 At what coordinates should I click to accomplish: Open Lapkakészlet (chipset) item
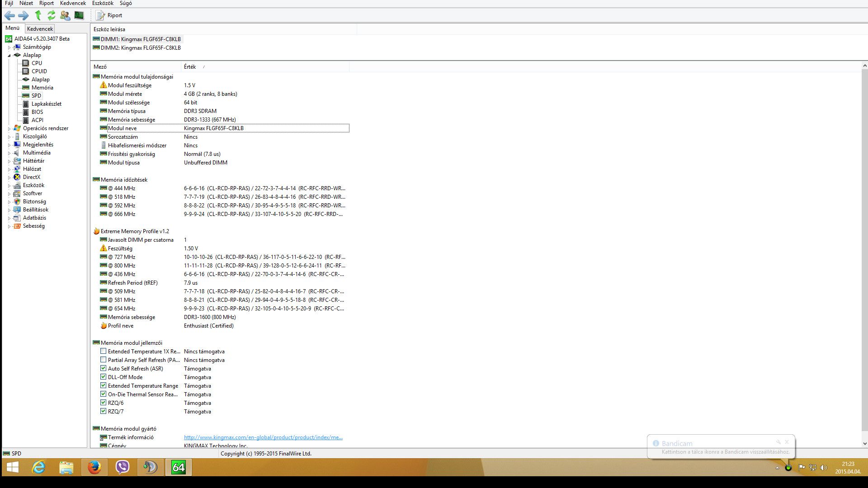pos(46,104)
